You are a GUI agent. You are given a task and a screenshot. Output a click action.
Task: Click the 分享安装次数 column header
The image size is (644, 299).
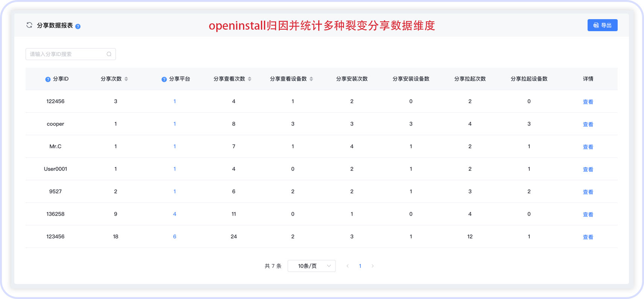(352, 79)
